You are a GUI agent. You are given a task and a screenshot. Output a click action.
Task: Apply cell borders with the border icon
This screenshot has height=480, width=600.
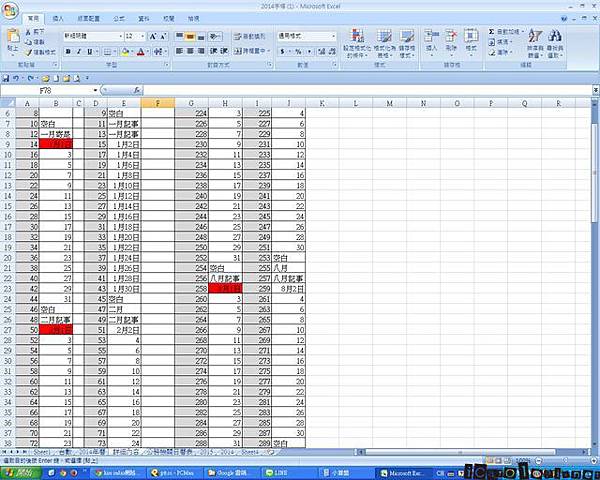pyautogui.click(x=108, y=51)
